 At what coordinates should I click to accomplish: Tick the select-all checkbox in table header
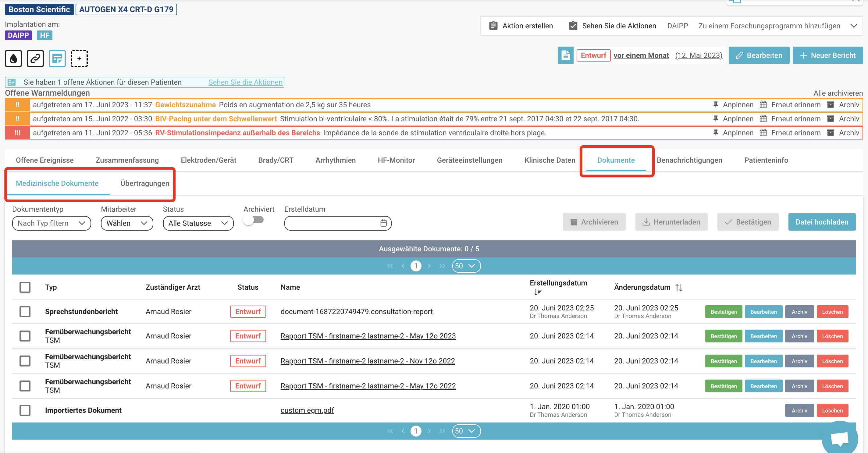tap(25, 287)
